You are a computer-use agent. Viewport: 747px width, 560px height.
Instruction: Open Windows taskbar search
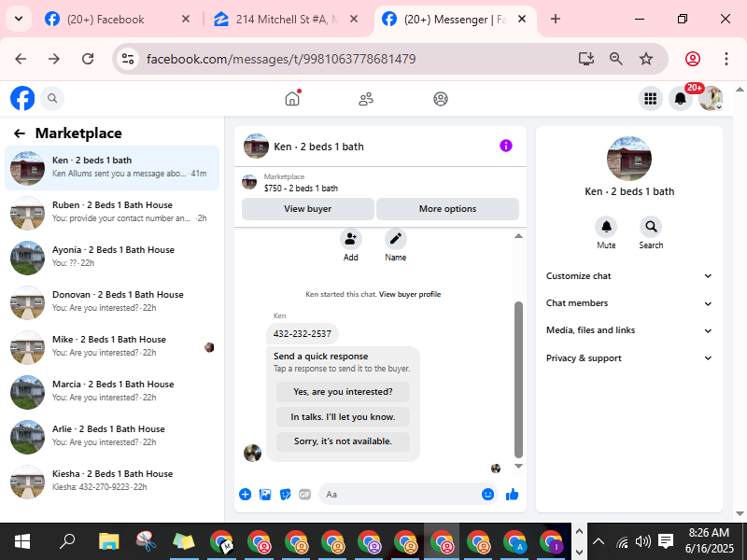pos(66,541)
